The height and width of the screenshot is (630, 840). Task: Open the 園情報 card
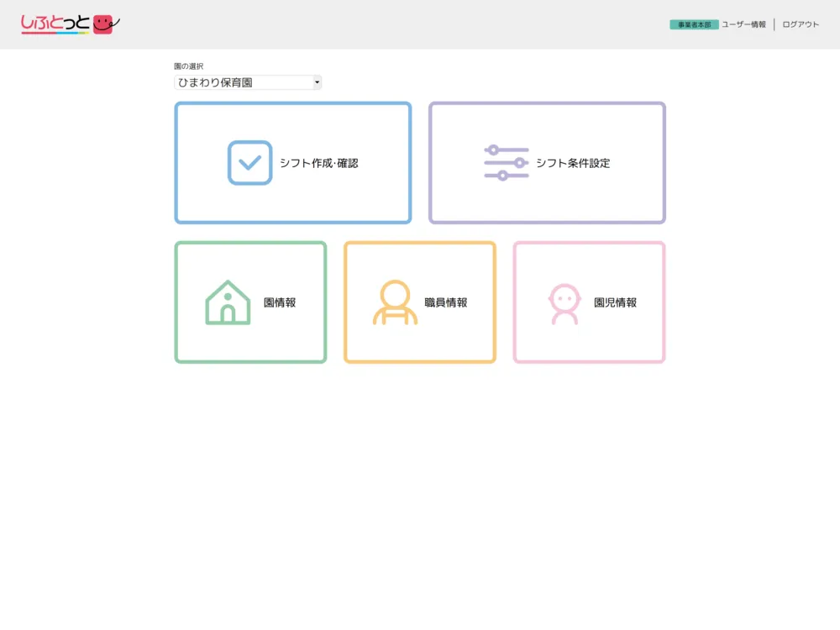[x=250, y=302]
